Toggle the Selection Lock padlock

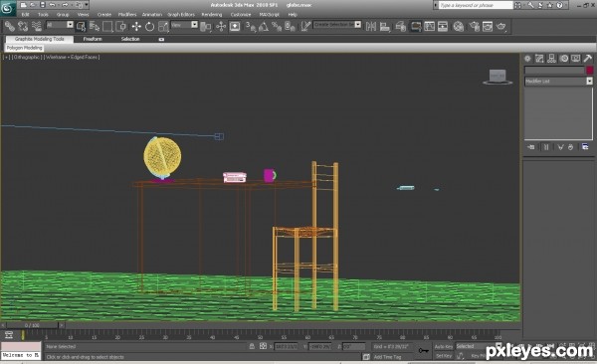[x=252, y=346]
